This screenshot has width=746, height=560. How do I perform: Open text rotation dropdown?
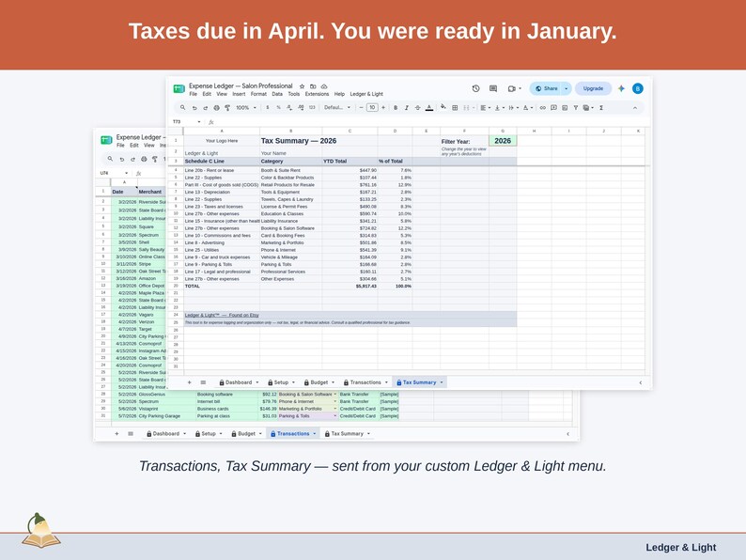pyautogui.click(x=527, y=107)
